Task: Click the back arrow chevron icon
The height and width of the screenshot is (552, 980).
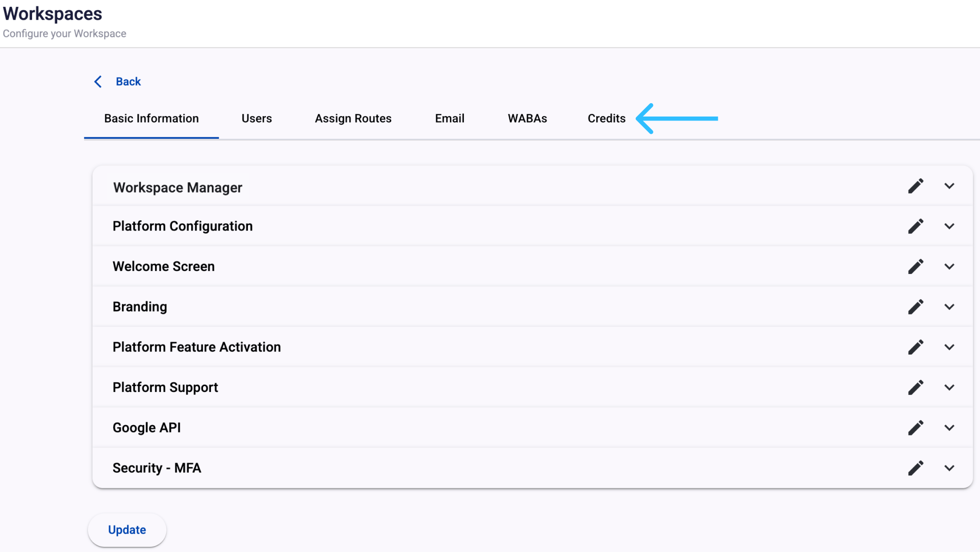Action: pos(98,81)
